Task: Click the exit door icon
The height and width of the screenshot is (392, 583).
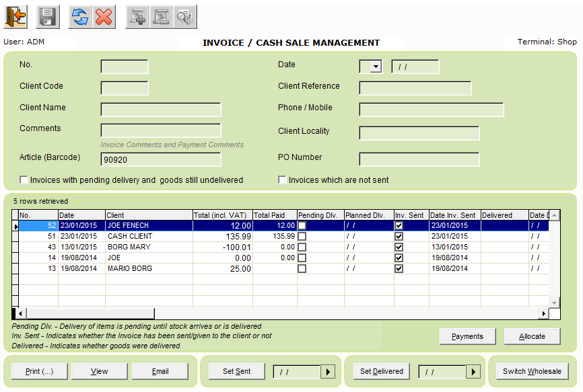Action: pyautogui.click(x=16, y=16)
